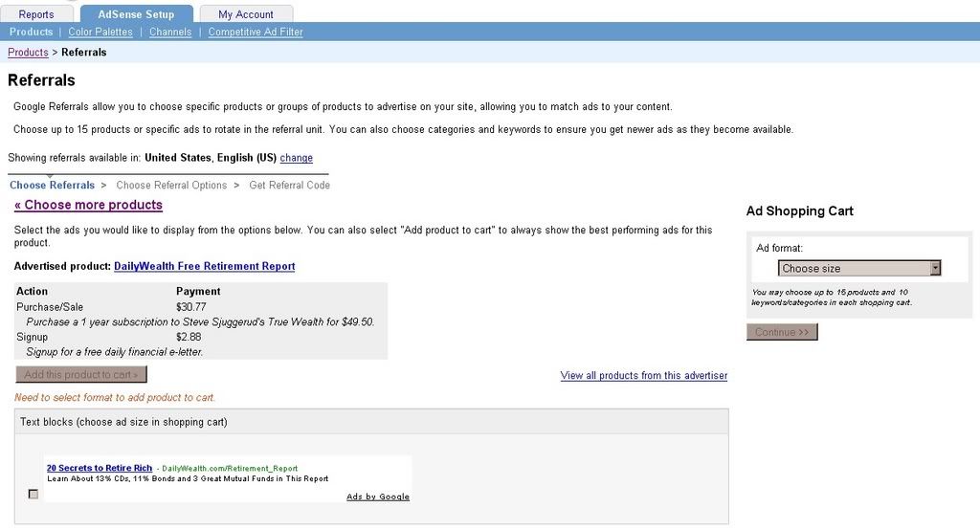
Task: Open the Reports tab
Action: click(x=35, y=13)
